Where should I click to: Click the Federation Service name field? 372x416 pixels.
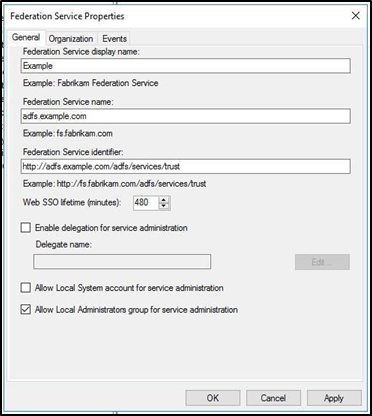pyautogui.click(x=186, y=116)
